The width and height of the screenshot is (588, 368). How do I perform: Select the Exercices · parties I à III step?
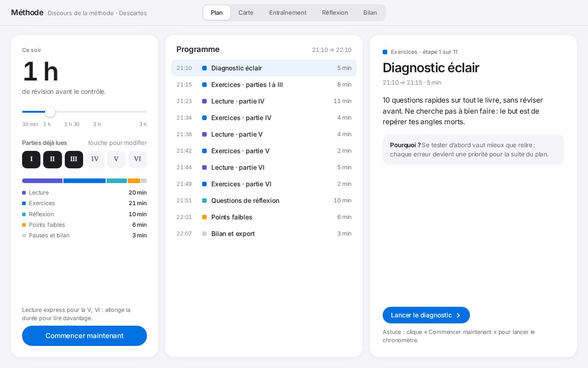(x=264, y=85)
